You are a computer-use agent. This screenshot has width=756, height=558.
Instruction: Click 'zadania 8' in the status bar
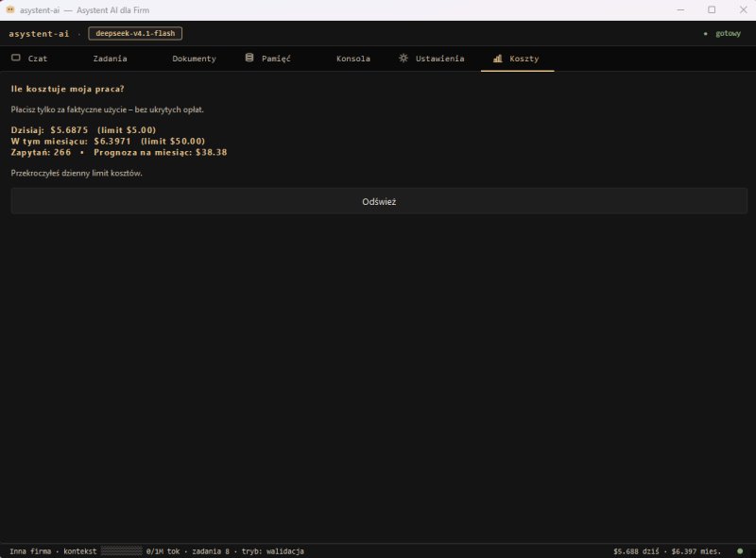pos(211,550)
